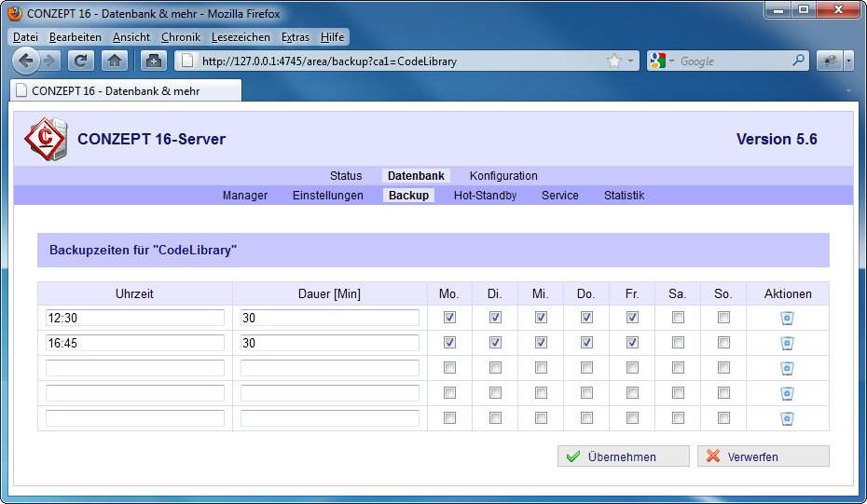The width and height of the screenshot is (867, 504).
Task: Click the CONZEPT 16 server logo
Action: tap(45, 139)
